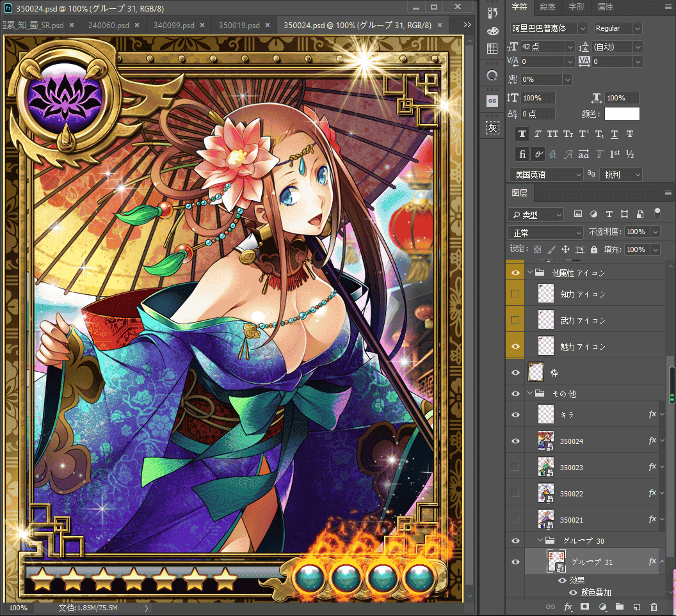676x616 pixels.
Task: Lock transparent pixels in Layers panel
Action: [x=537, y=249]
